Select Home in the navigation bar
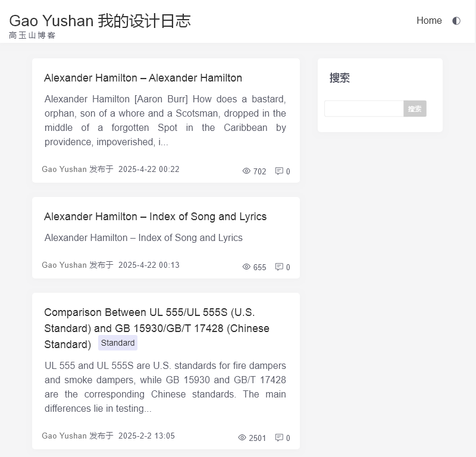The image size is (476, 457). pyautogui.click(x=429, y=20)
